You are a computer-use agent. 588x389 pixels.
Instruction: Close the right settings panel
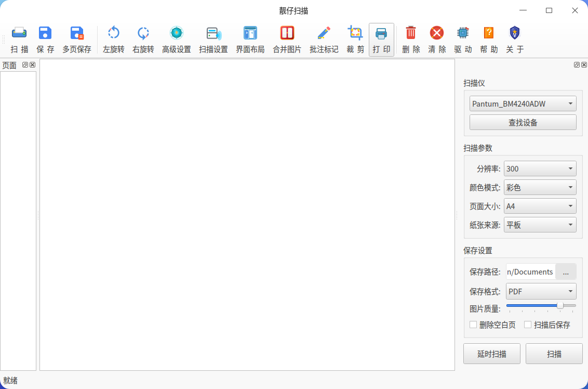pos(584,64)
